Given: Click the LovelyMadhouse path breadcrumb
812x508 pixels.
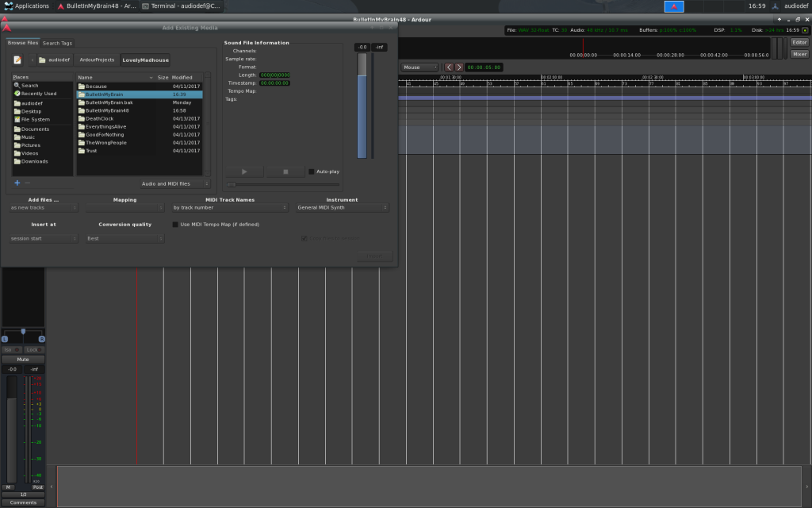Looking at the screenshot, I should (146, 60).
